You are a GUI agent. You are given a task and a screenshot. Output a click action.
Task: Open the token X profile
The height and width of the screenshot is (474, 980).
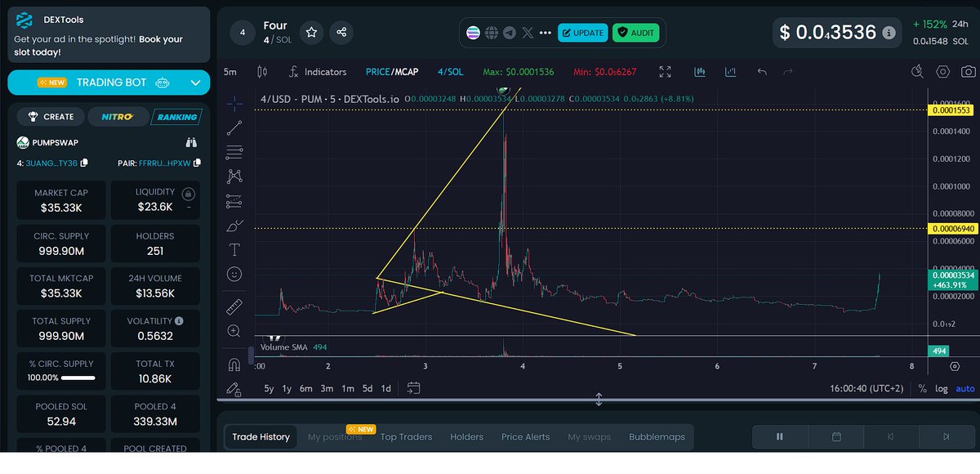pos(528,33)
